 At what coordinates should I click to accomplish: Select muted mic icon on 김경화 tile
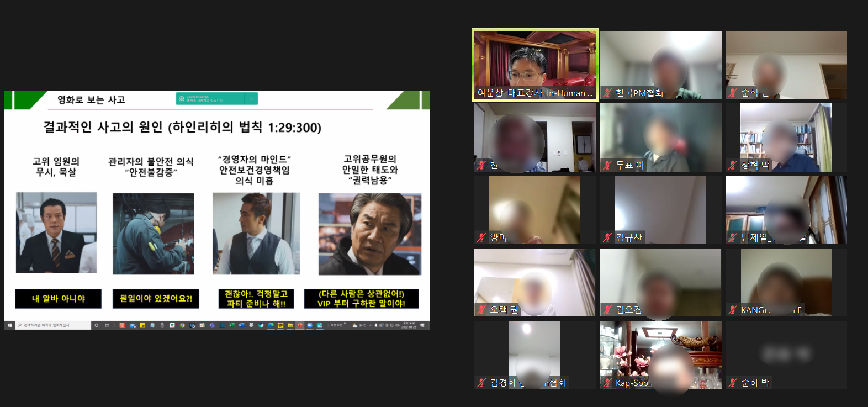pyautogui.click(x=481, y=383)
